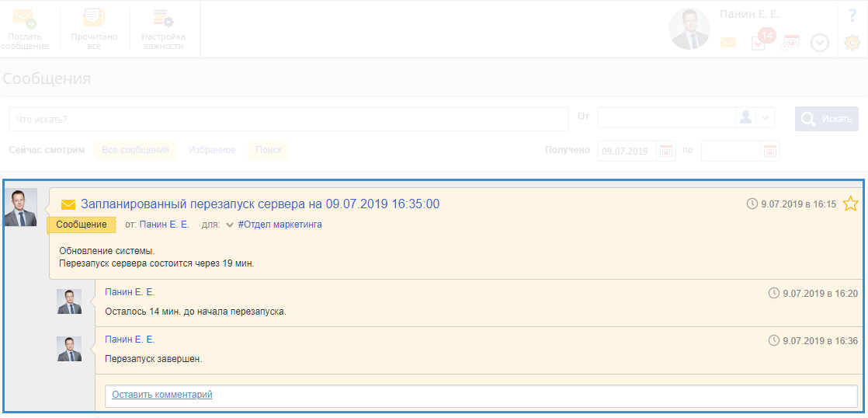Image resolution: width=868 pixels, height=418 pixels.
Task: Click the user avatar in header
Action: [x=689, y=30]
